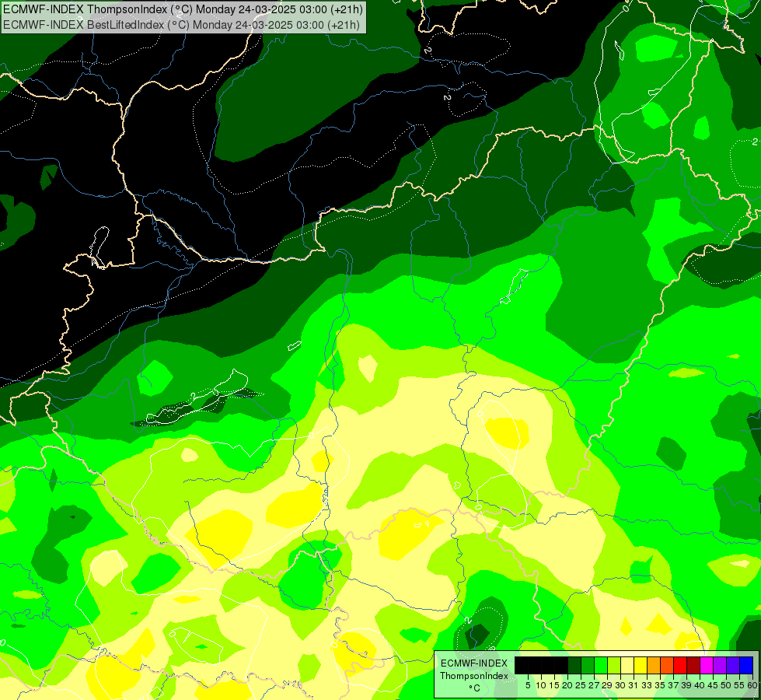Click the ThompsonIndex title line at top
Viewport: 761px width, 700px height.
point(183,9)
